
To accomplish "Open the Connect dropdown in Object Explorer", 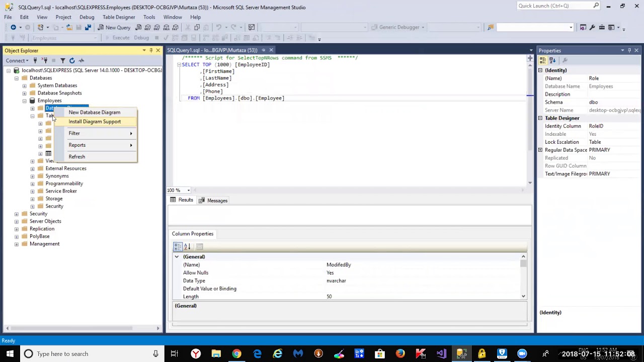I will pos(18,60).
